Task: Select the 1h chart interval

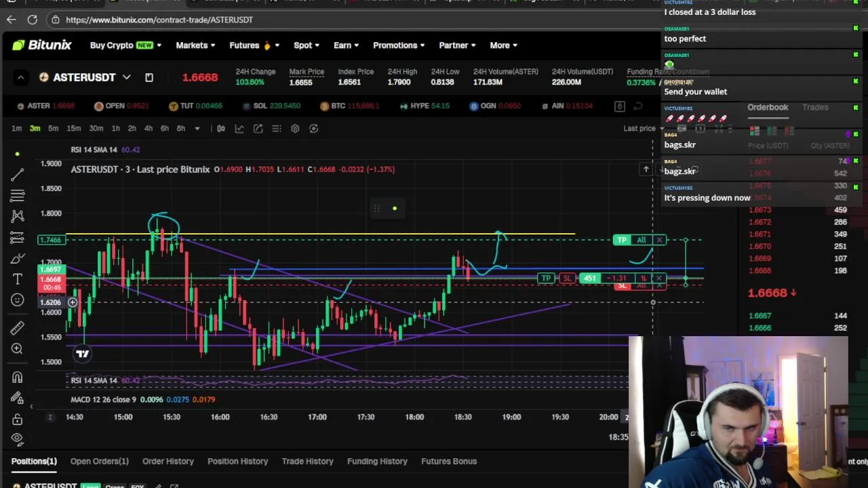Action: click(x=116, y=129)
